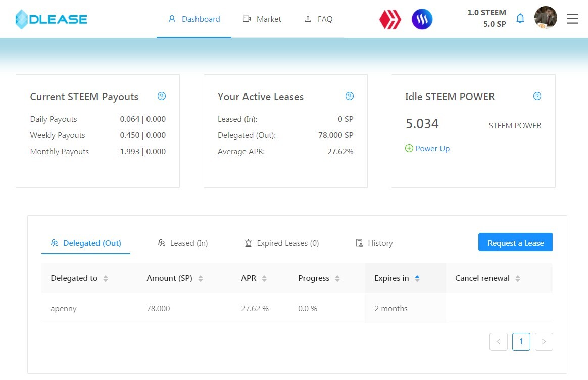This screenshot has height=380, width=588.
Task: Select the Expired Leases (0) tab
Action: (x=282, y=243)
